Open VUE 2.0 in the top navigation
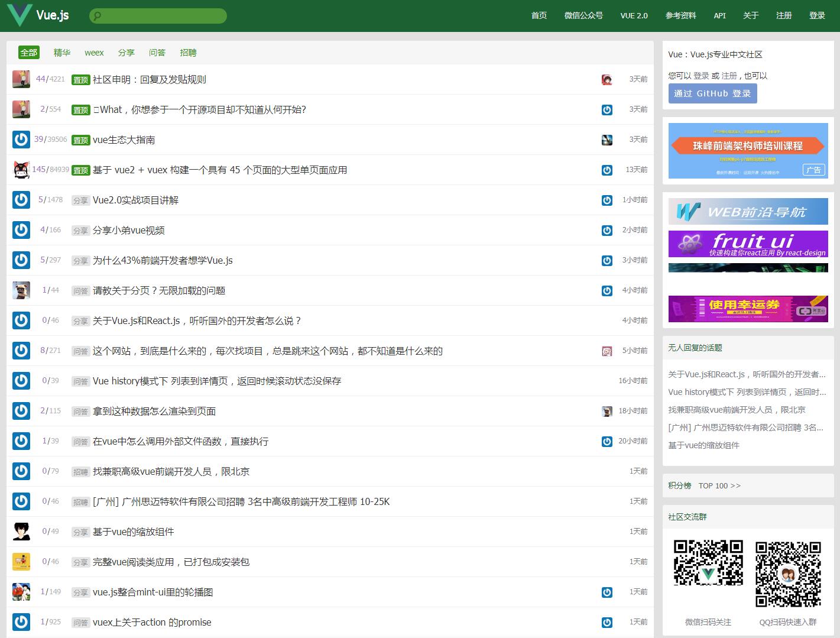840x638 pixels. point(634,16)
